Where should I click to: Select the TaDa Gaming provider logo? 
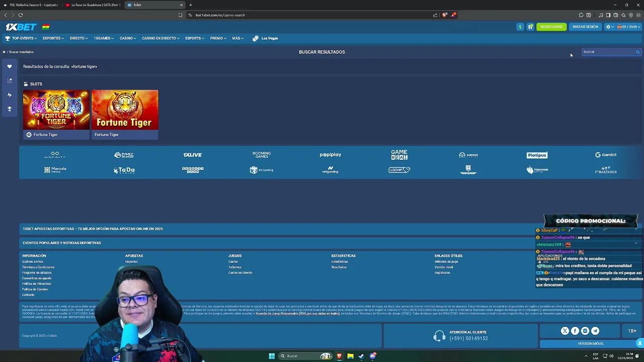click(124, 170)
